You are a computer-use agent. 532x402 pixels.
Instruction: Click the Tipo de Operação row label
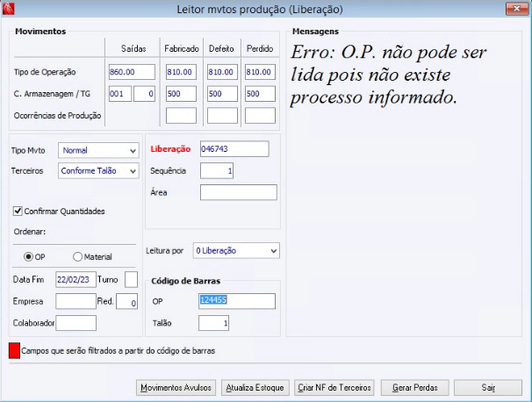pyautogui.click(x=45, y=72)
